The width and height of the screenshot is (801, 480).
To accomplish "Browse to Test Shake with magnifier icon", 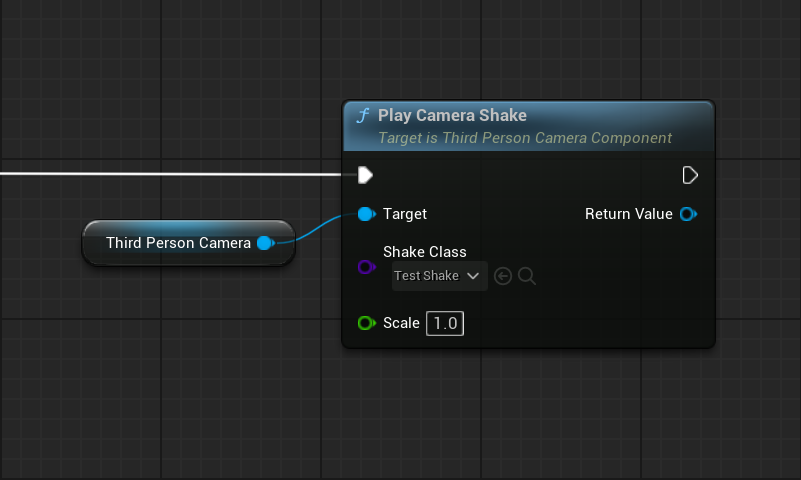I will (527, 276).
